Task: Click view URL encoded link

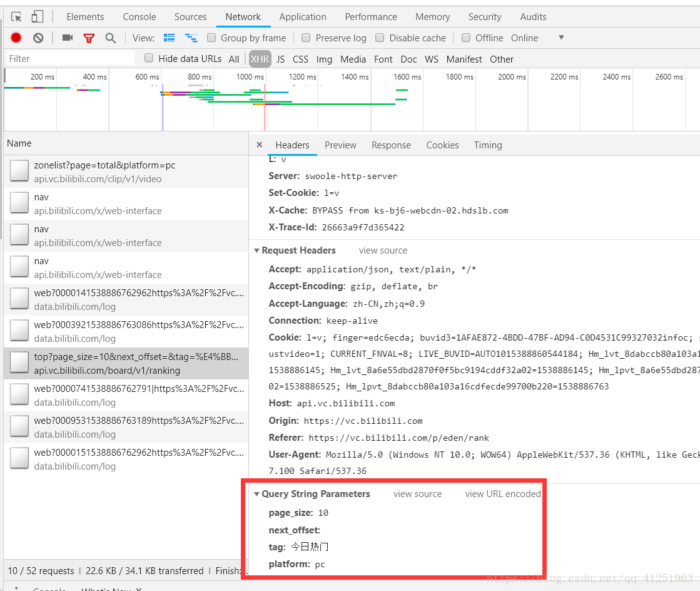Action: (x=503, y=494)
